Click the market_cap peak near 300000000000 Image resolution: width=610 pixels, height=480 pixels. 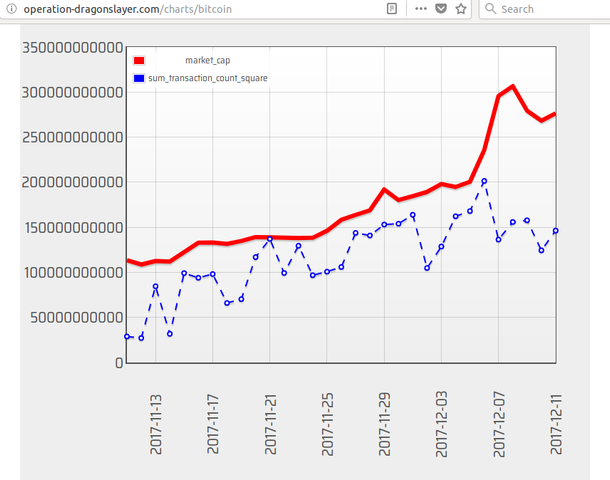[x=513, y=87]
